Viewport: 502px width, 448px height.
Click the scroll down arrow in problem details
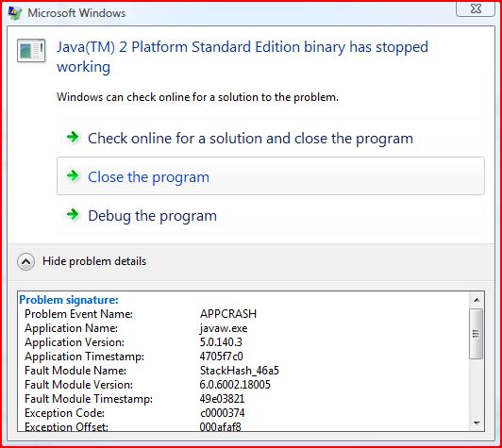coord(477,423)
